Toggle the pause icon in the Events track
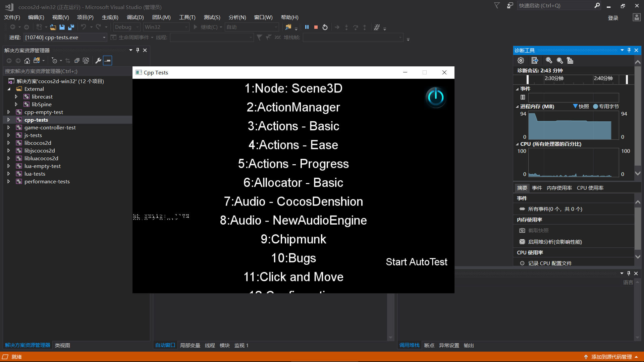The height and width of the screenshot is (362, 644). [523, 97]
